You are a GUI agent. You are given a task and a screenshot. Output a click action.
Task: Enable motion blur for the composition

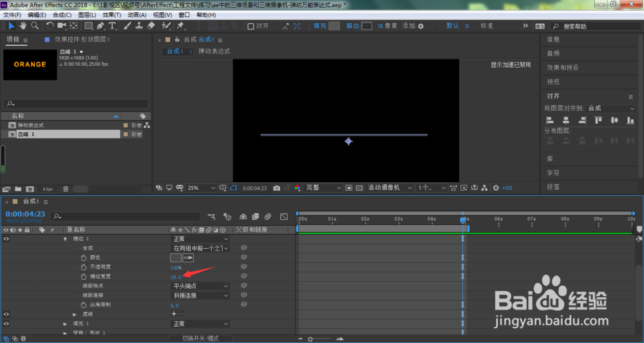(x=268, y=217)
